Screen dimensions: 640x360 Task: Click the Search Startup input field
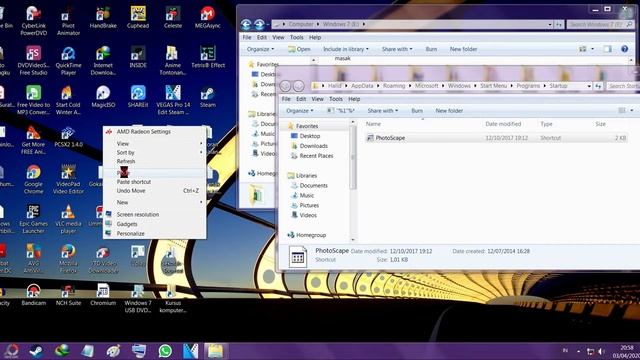coord(622,86)
